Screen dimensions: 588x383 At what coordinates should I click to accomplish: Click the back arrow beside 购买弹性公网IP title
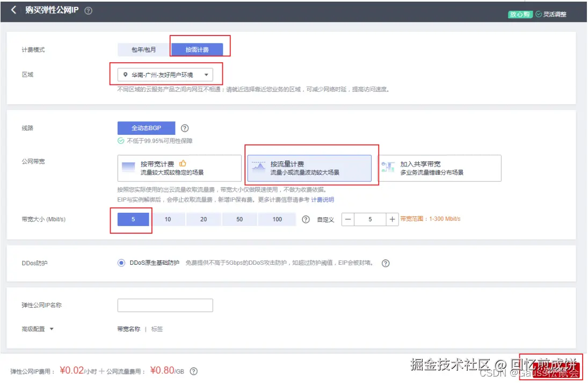tap(13, 9)
